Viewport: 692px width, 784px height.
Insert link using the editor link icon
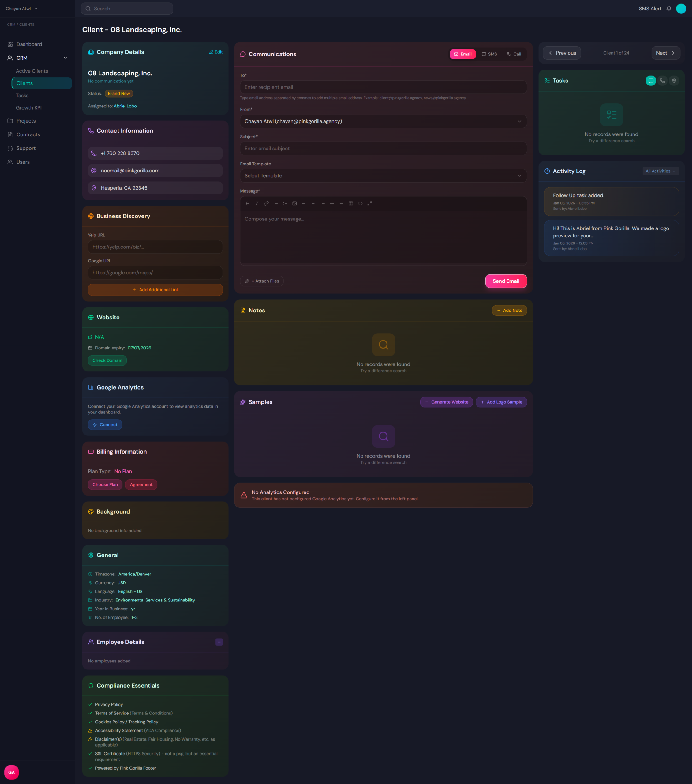click(x=266, y=204)
